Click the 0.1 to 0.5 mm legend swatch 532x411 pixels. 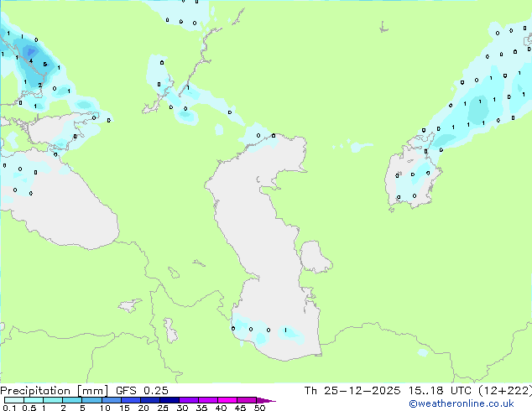(14, 400)
